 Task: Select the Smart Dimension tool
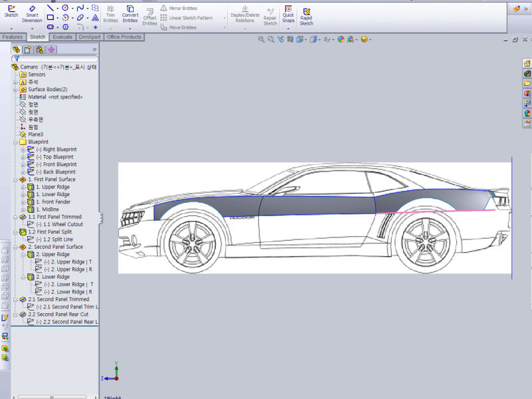tap(31, 13)
